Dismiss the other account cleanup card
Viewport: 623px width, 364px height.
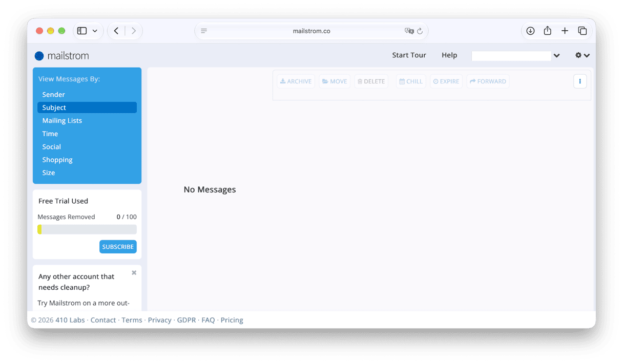[x=134, y=273]
